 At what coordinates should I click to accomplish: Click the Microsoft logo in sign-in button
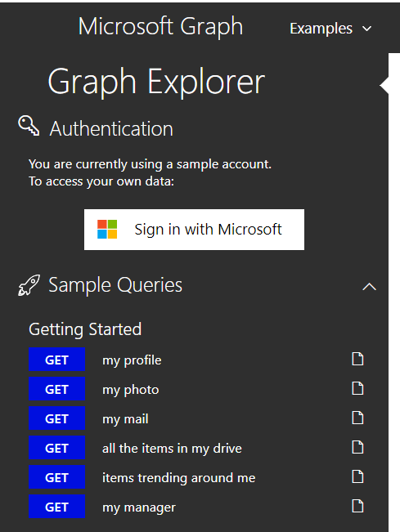[x=107, y=230]
